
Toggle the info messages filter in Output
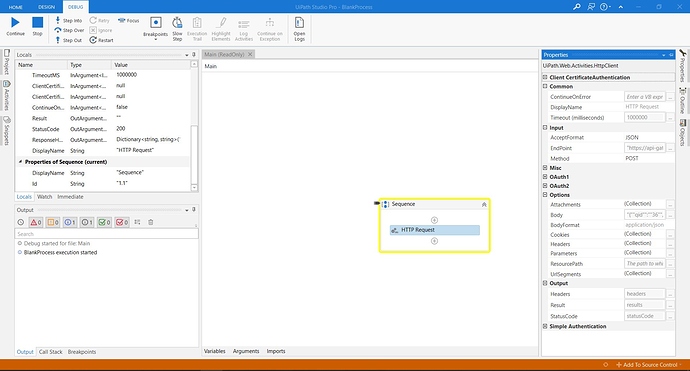[70, 222]
